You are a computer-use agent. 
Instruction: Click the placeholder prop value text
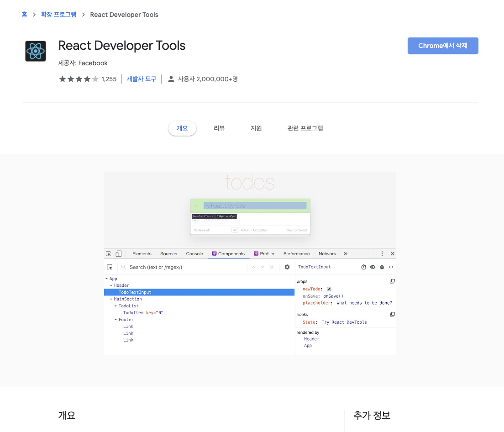[x=364, y=303]
